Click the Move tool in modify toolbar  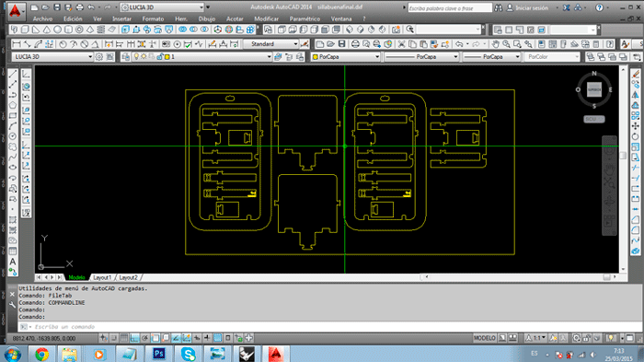point(636,126)
